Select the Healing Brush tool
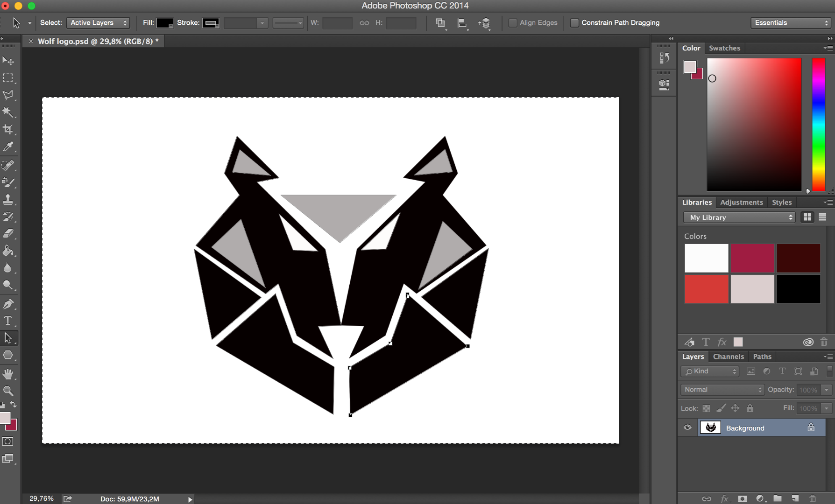The height and width of the screenshot is (504, 835). point(8,165)
